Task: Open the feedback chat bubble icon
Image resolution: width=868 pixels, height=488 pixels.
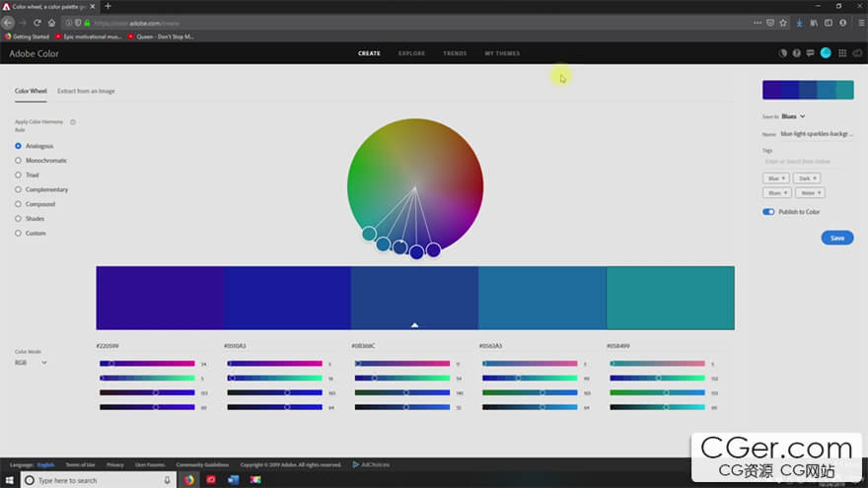Action: coord(811,53)
